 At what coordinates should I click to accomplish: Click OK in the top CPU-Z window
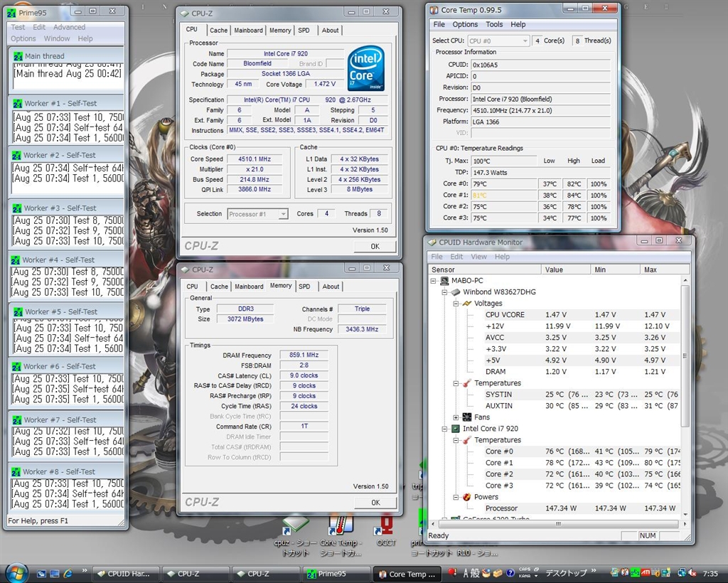click(375, 247)
